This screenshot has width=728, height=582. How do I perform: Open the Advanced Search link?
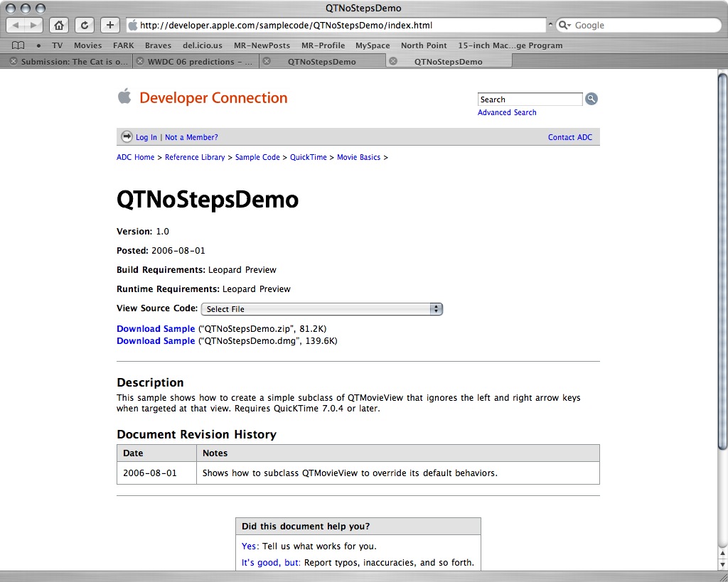[x=507, y=112]
